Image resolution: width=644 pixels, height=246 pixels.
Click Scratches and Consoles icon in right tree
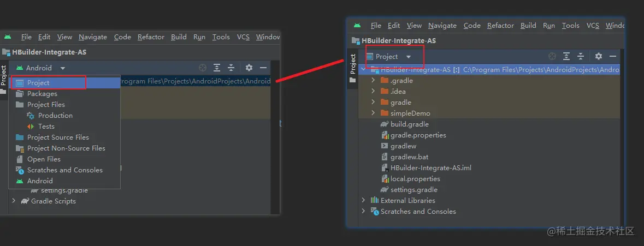[375, 212]
